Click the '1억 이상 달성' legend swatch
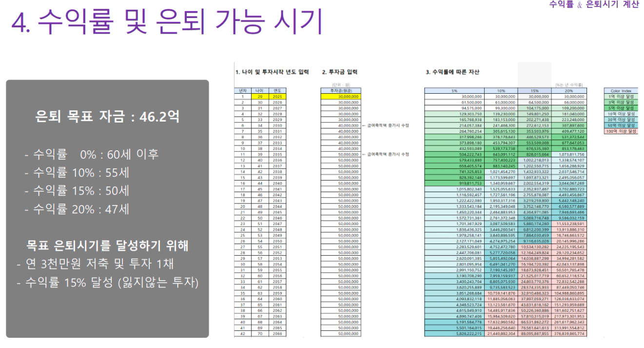The height and width of the screenshot is (348, 644). click(x=620, y=97)
